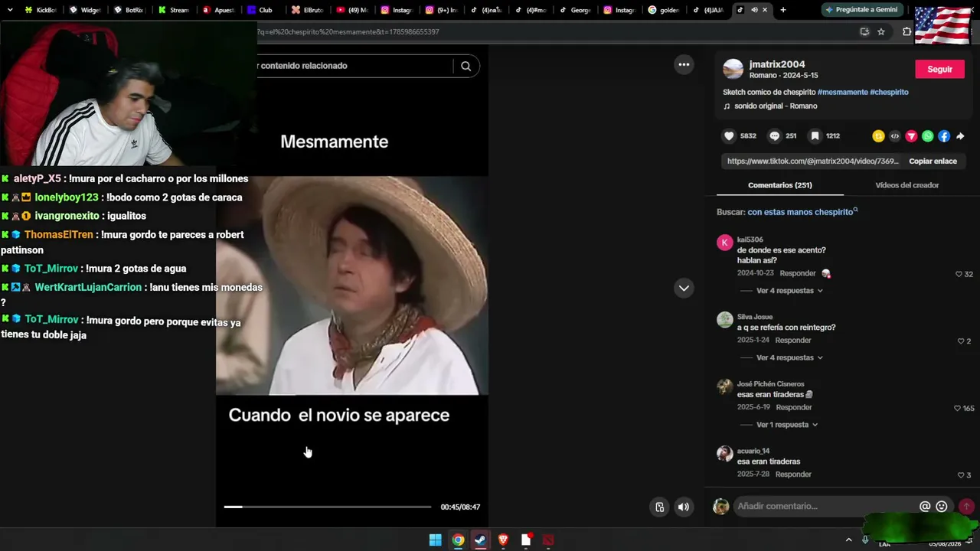Reply to kai5306's comment
Image resolution: width=980 pixels, height=551 pixels.
pos(798,274)
